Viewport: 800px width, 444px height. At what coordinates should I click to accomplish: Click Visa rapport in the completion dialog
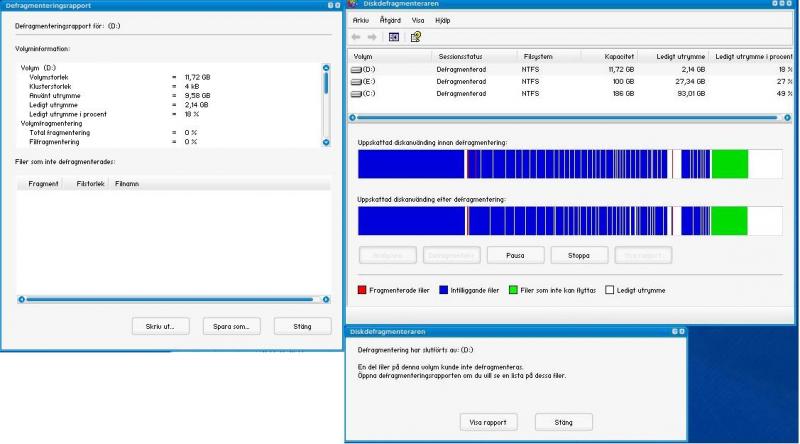point(490,422)
